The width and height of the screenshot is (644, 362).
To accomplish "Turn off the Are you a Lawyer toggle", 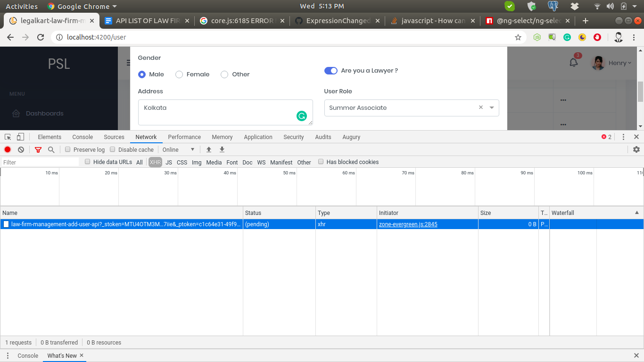I will coord(331,71).
